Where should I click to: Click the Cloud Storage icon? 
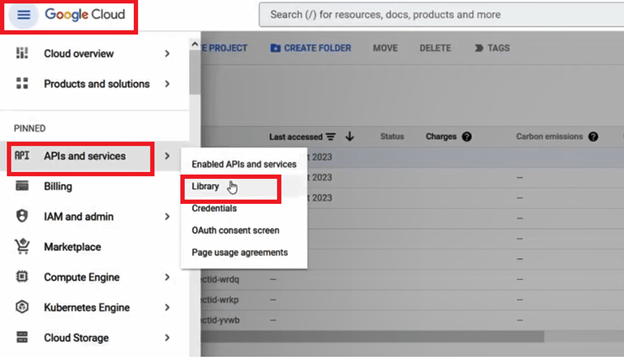(x=22, y=337)
